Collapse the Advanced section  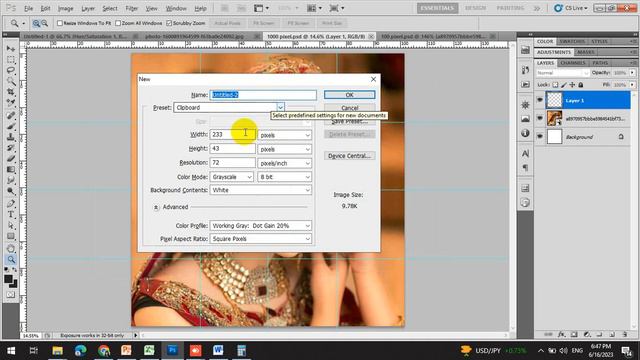[156, 207]
